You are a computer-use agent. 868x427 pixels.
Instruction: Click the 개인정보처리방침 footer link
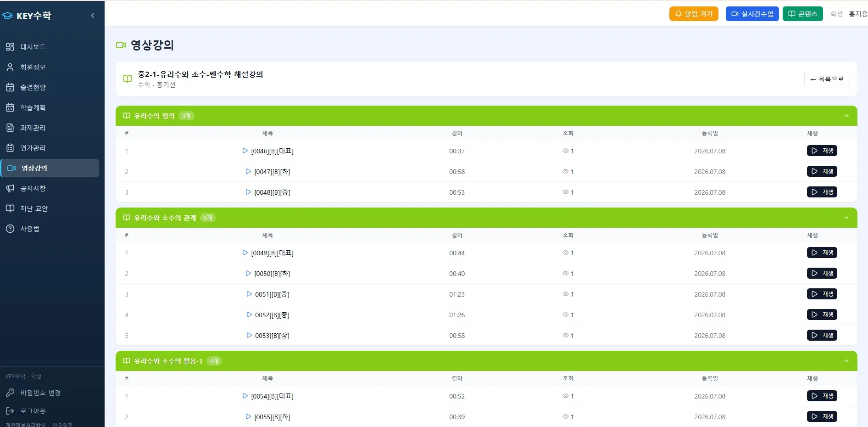coord(26,425)
